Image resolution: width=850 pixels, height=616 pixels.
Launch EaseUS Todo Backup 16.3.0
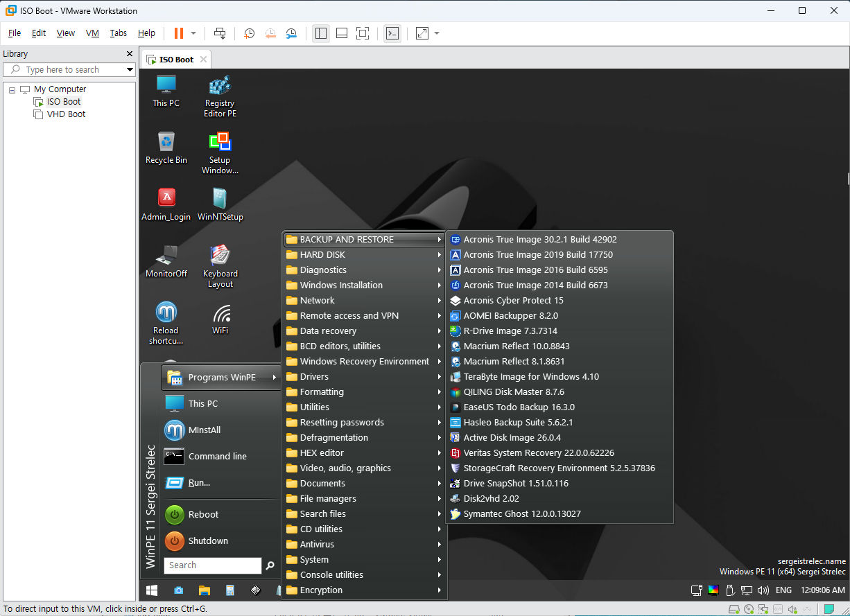click(559, 407)
